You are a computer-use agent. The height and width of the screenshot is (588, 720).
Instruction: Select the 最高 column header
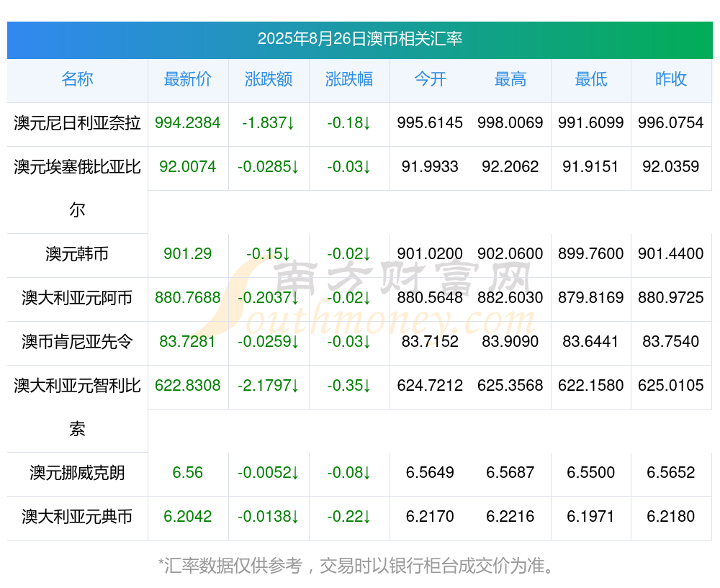(x=510, y=79)
